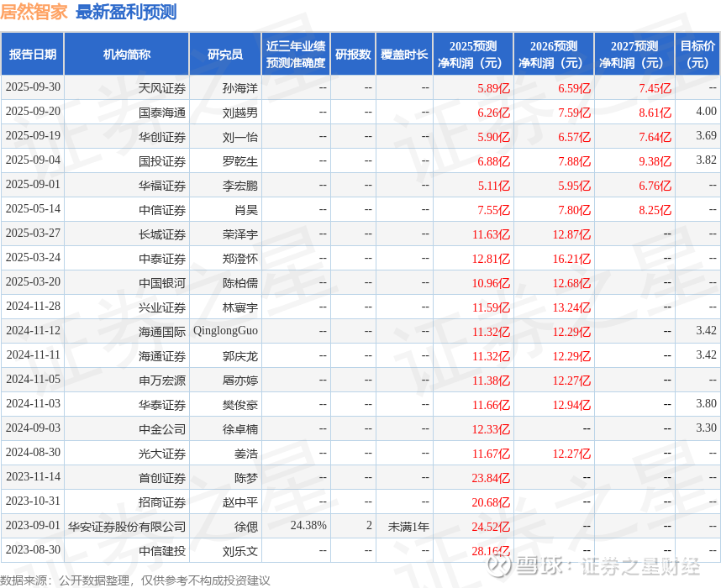Viewport: 721px width, 588px height.
Task: Click 16.21亿 forecast value
Action: pyautogui.click(x=571, y=259)
